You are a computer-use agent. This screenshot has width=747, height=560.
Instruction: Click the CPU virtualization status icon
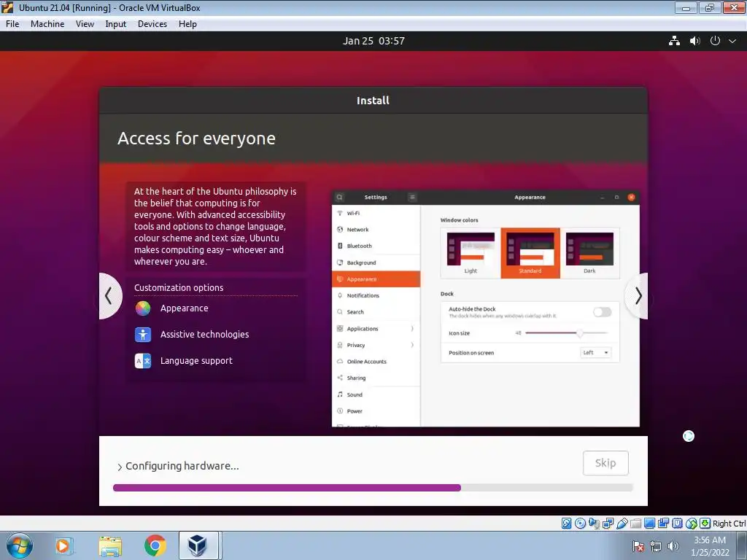pos(677,524)
